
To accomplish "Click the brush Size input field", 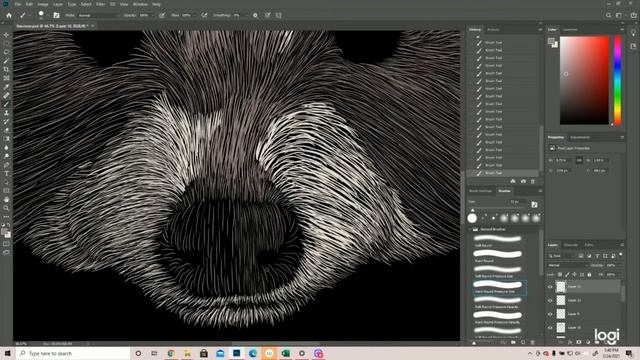I will 517,202.
